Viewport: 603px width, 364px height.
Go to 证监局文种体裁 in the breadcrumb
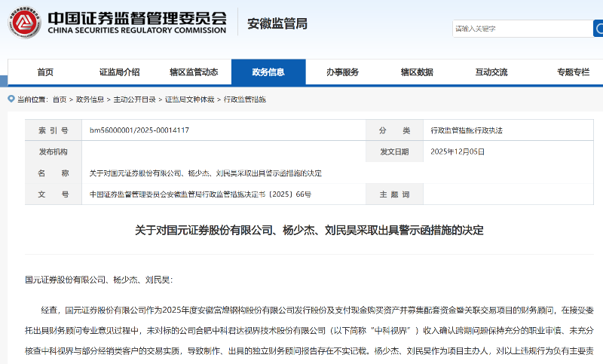pos(190,99)
